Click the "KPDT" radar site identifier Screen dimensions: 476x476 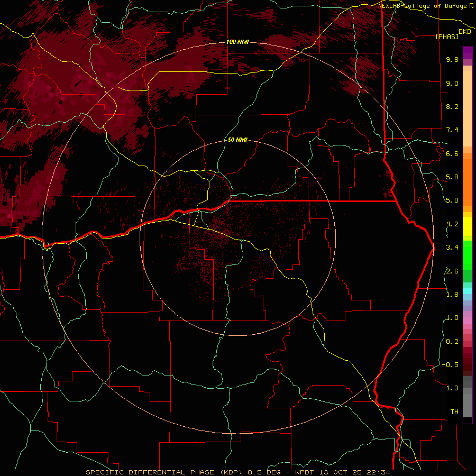click(x=305, y=472)
